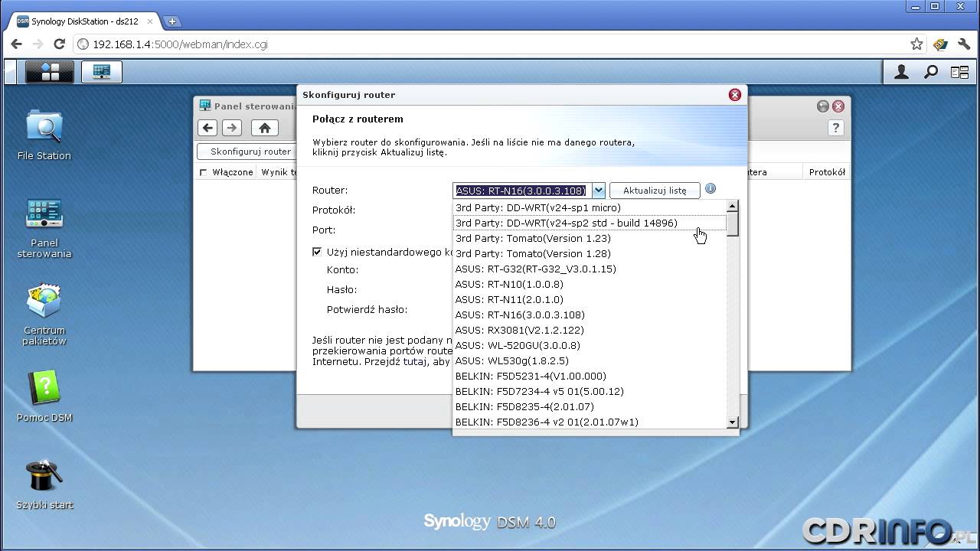Select ASUS: WL-520GU(3.0.0.8)
This screenshot has height=551, width=980.
(589, 345)
